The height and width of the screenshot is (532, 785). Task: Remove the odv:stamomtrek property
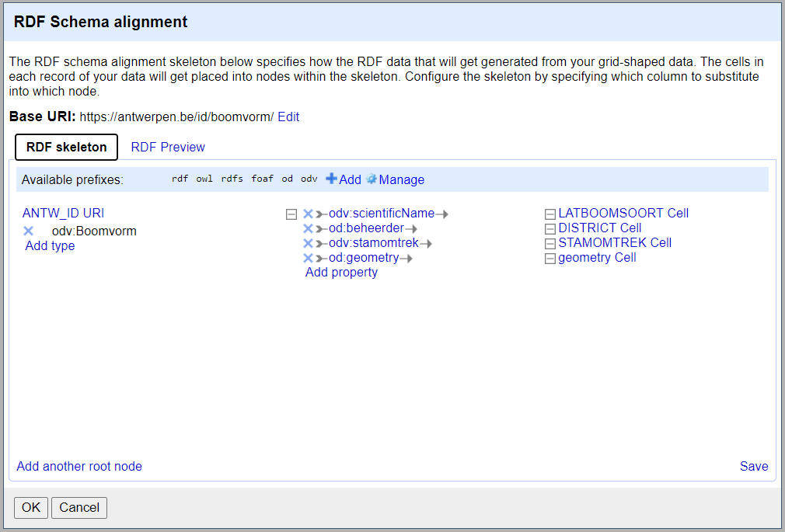pos(308,243)
